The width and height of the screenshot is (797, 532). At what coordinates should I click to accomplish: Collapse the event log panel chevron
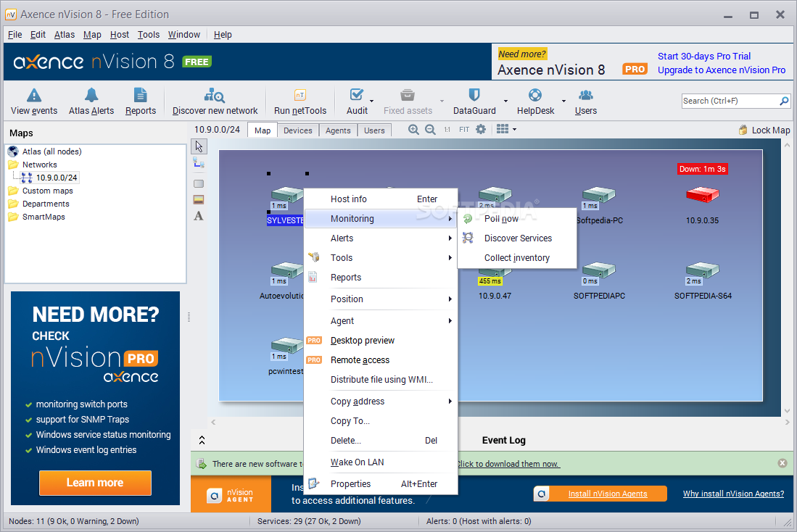pos(202,440)
